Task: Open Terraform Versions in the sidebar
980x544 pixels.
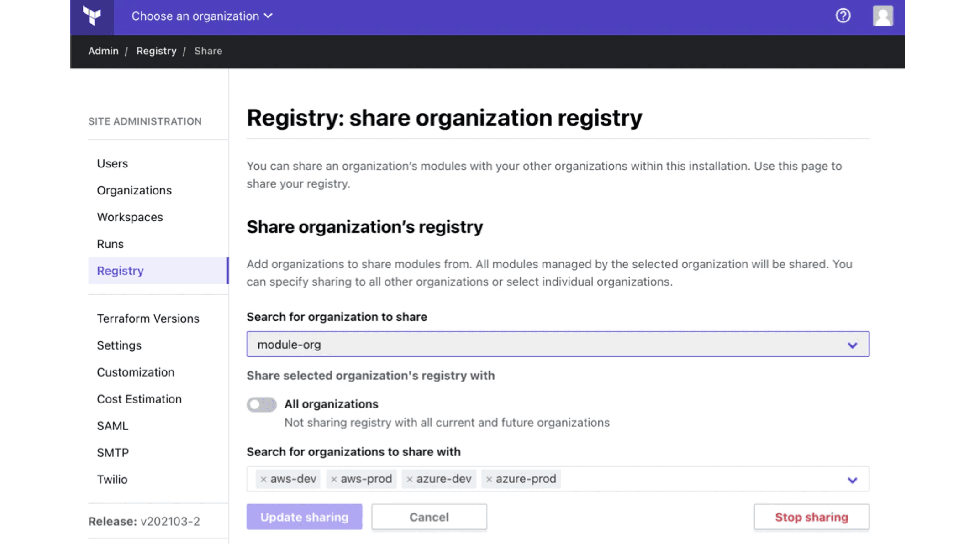Action: 148,319
